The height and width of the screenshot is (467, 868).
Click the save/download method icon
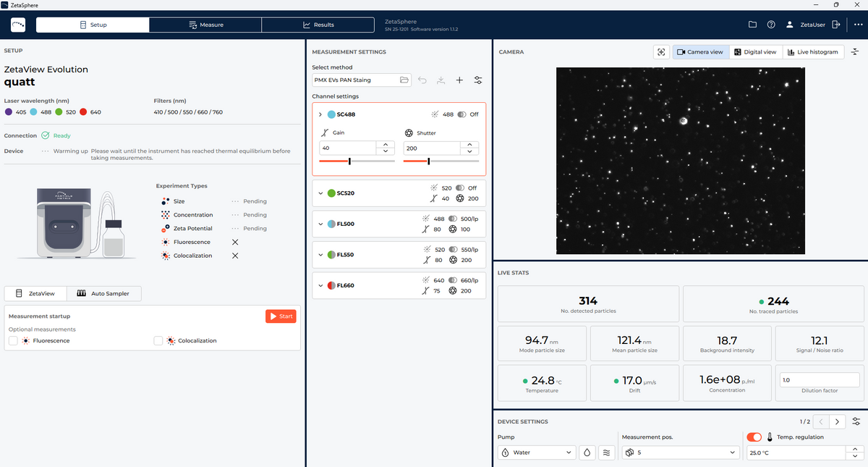(x=441, y=80)
